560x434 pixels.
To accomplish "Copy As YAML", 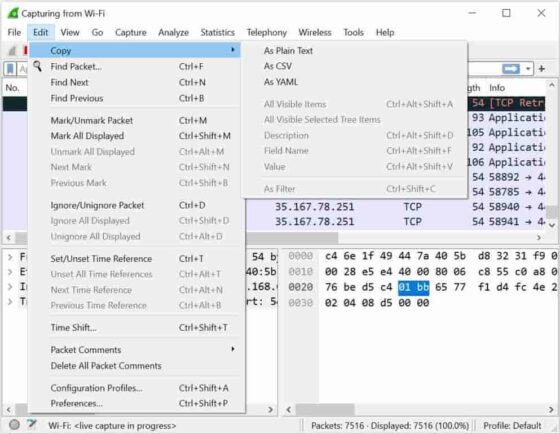I will (281, 82).
